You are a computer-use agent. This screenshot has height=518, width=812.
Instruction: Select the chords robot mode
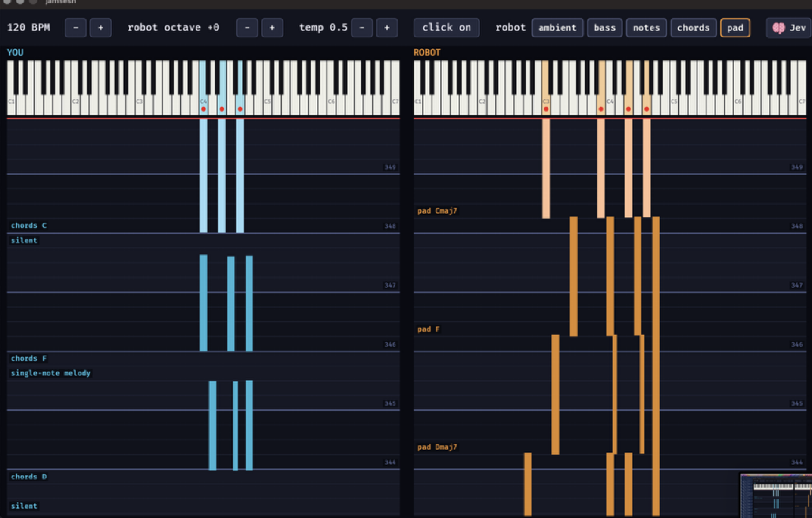pos(693,28)
